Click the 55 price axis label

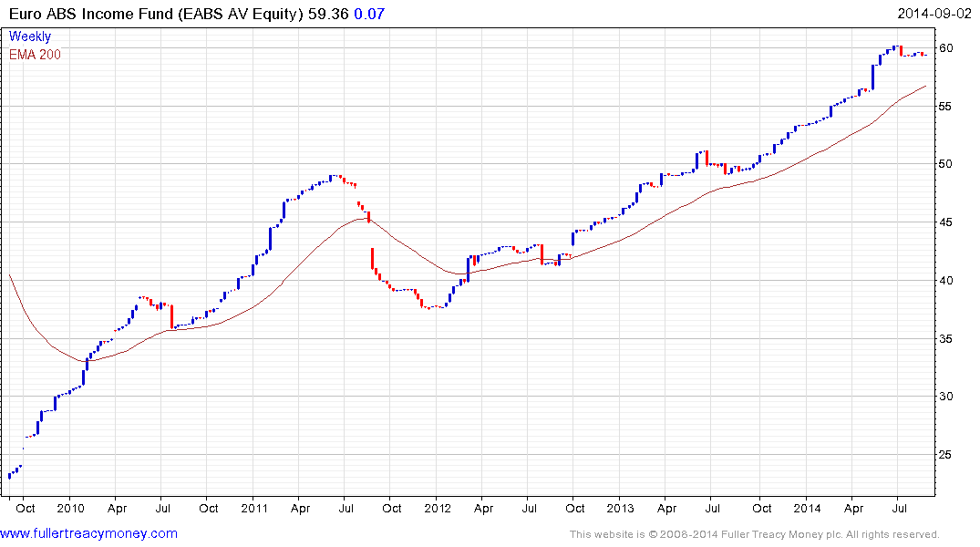[x=945, y=107]
